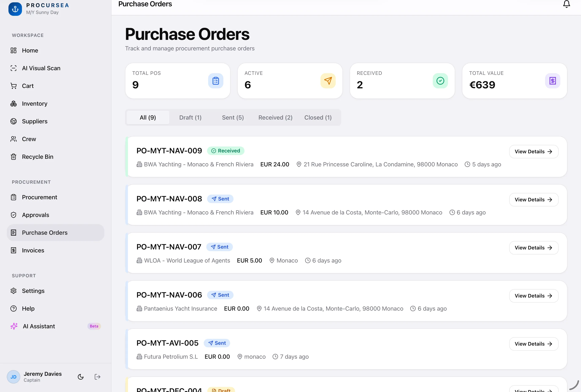Click the Sent badge on PO-MYT-NAV-008
The image size is (581, 392).
(x=220, y=199)
